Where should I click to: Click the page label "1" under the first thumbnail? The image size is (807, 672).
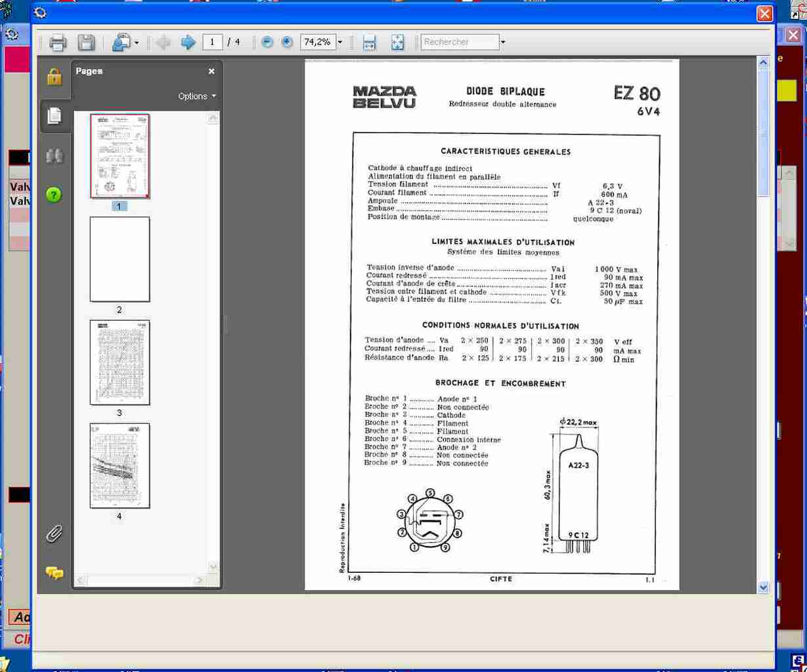coord(119,206)
